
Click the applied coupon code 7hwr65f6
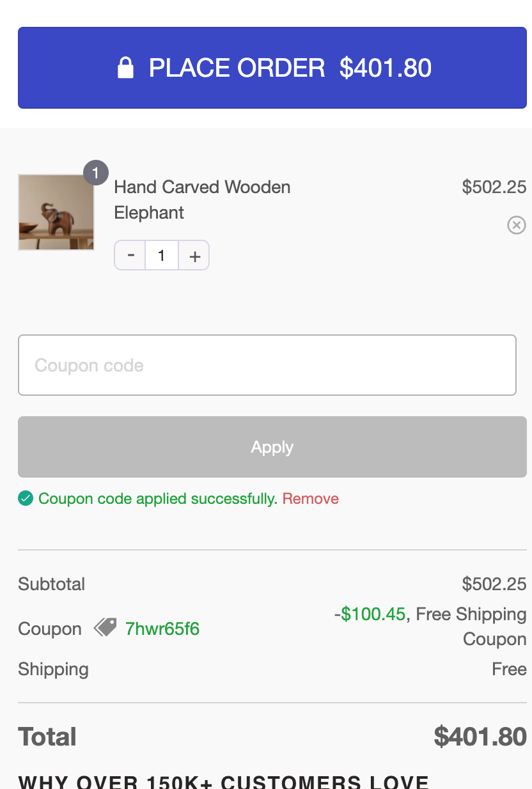click(x=162, y=629)
